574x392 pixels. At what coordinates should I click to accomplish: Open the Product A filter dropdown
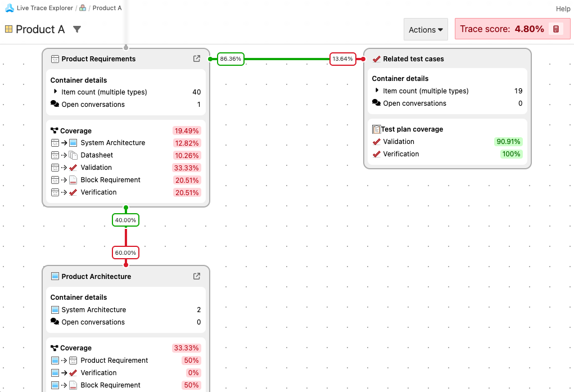tap(77, 29)
